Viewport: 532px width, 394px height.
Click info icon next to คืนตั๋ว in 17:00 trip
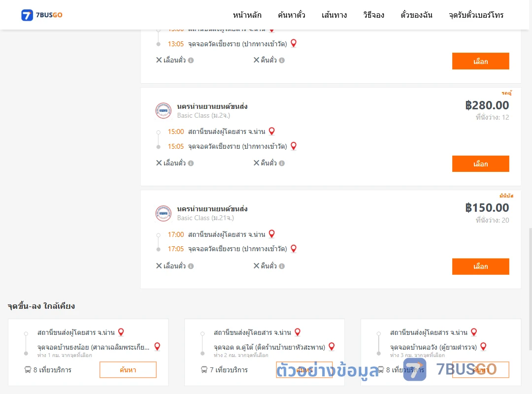[282, 266]
